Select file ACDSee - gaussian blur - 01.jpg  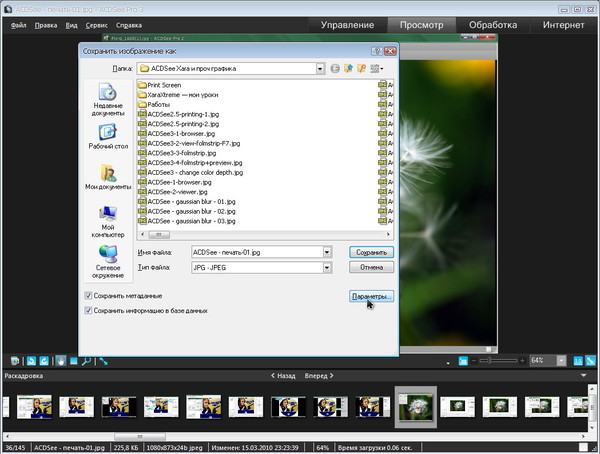click(187, 201)
